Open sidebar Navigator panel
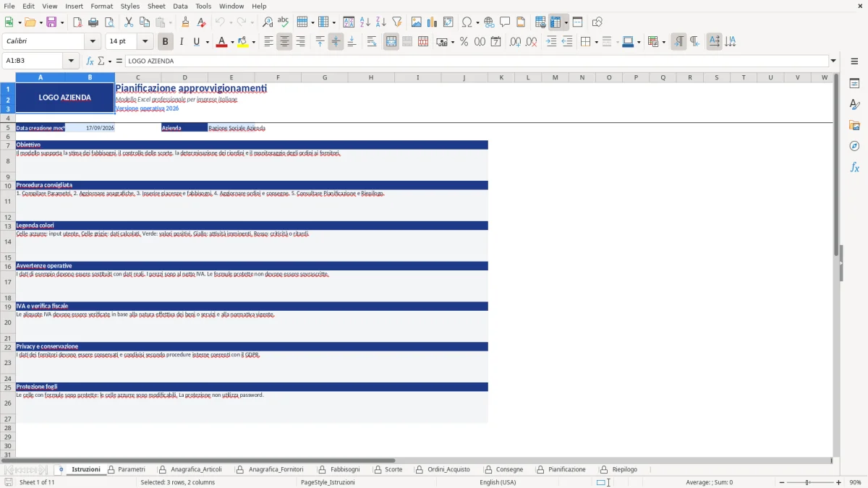This screenshot has width=868, height=488. [854, 147]
